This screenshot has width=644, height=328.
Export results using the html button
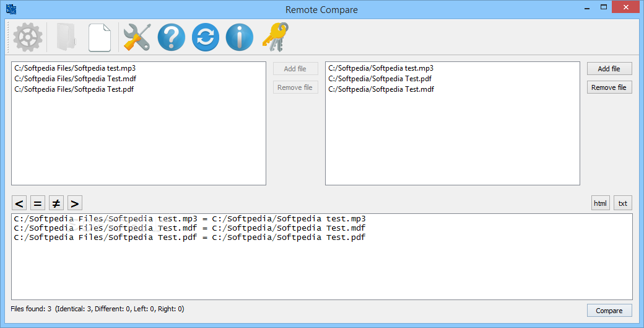[601, 203]
